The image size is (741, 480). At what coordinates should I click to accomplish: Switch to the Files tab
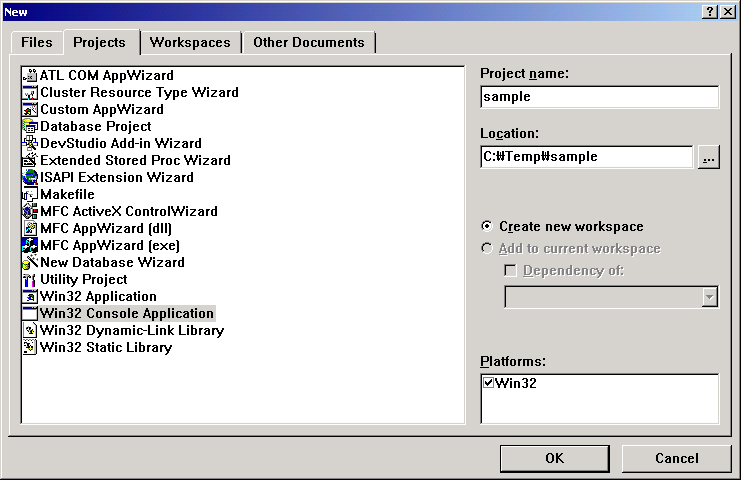click(x=36, y=43)
